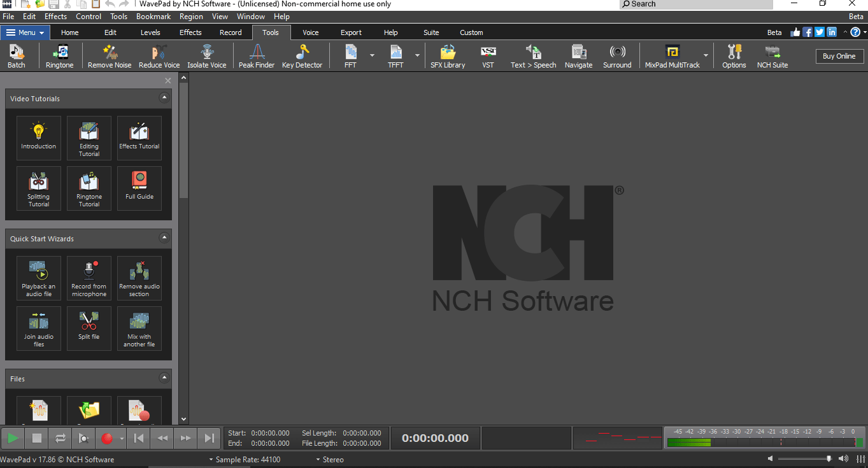
Task: Select the Remove Noise tool
Action: click(110, 57)
